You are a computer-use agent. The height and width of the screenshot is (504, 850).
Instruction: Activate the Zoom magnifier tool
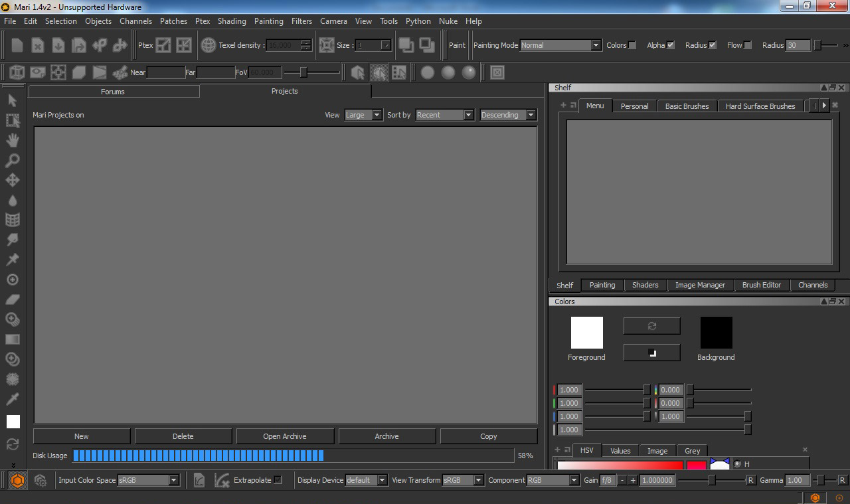pos(12,160)
